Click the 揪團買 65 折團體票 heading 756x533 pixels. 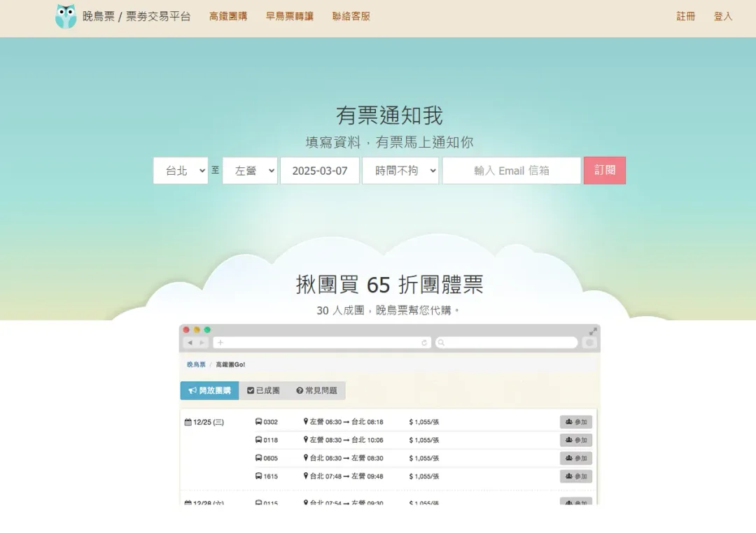390,284
